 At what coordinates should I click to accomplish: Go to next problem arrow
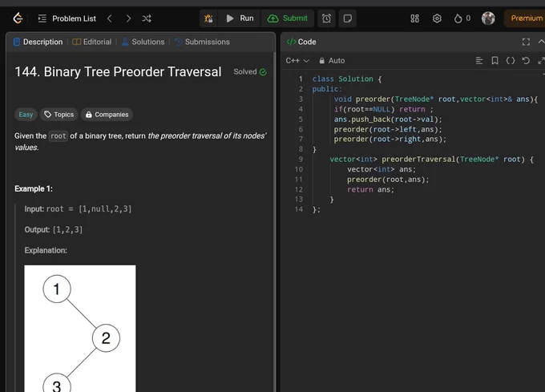[x=128, y=18]
